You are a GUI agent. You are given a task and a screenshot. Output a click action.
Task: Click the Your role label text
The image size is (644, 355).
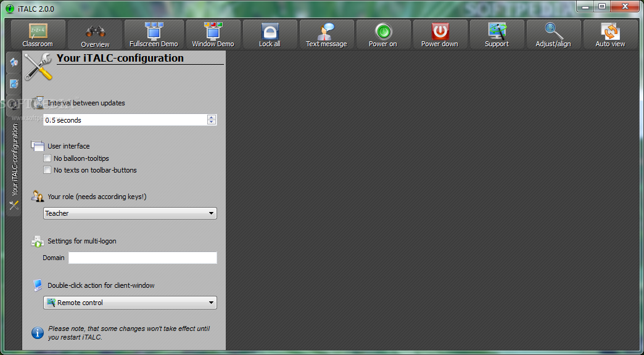pos(97,197)
